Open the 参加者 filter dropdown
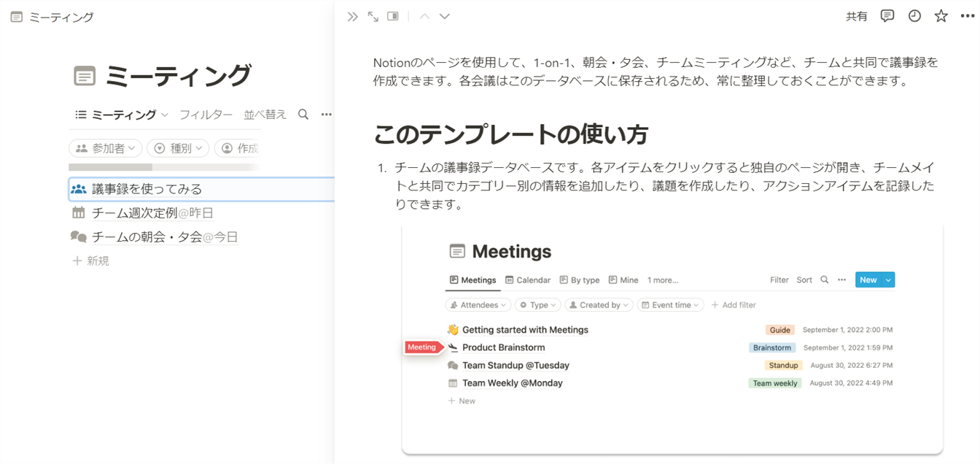 105,148
